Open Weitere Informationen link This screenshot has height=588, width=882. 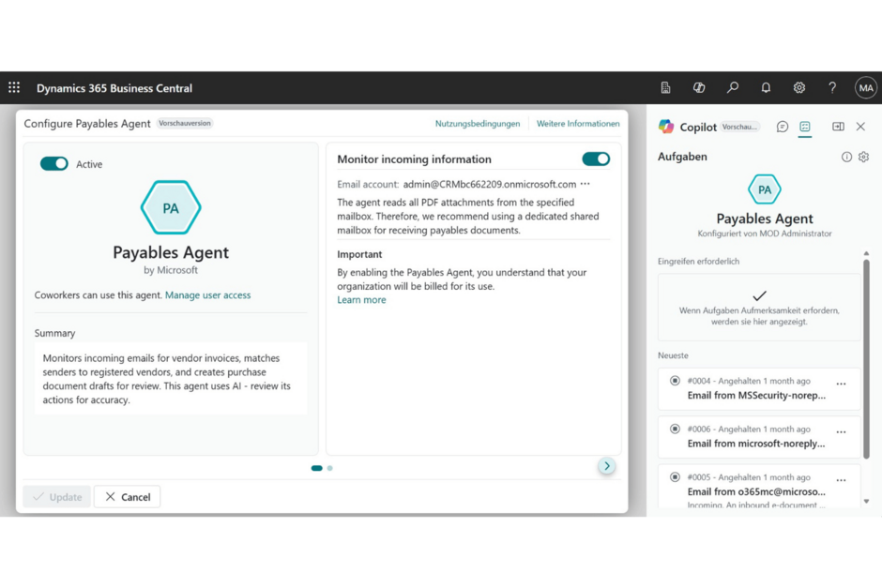click(578, 124)
